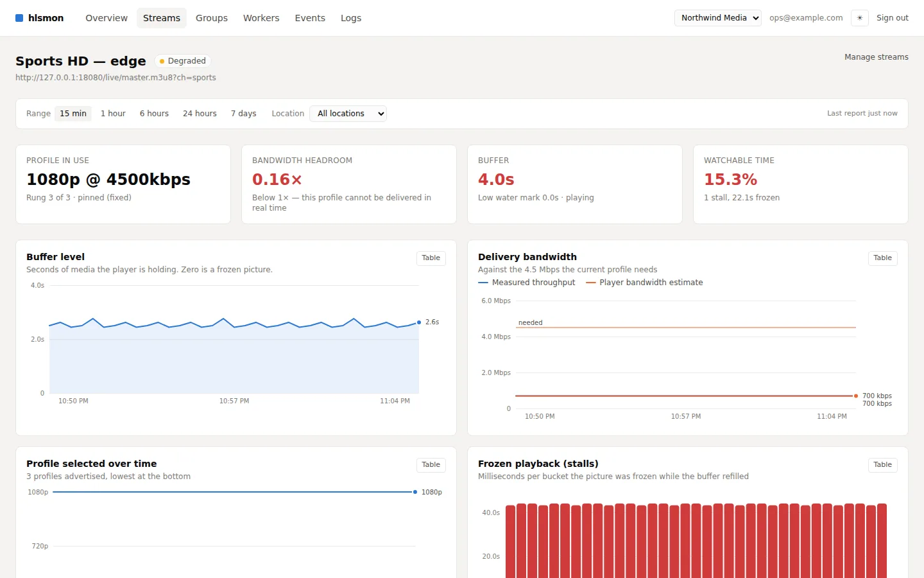Switch range to 24 hours
Viewport: 924px width, 578px height.
(x=200, y=114)
